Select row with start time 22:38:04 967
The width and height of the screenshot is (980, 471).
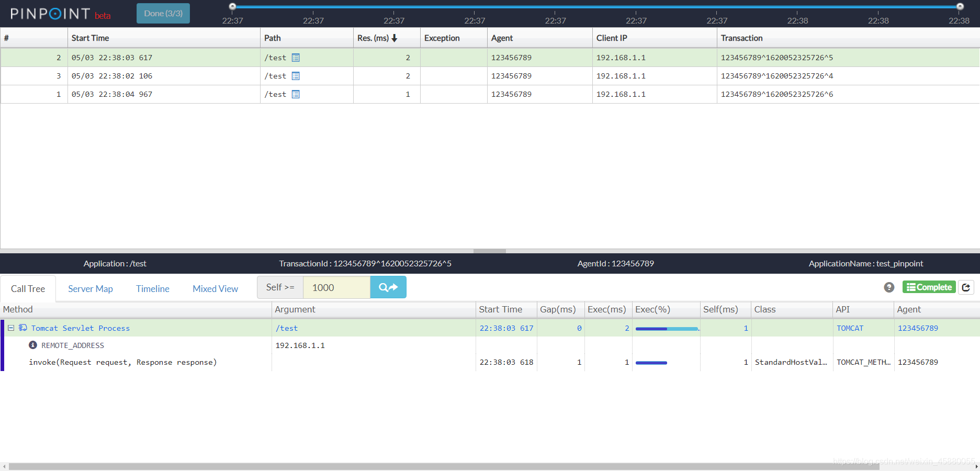490,94
